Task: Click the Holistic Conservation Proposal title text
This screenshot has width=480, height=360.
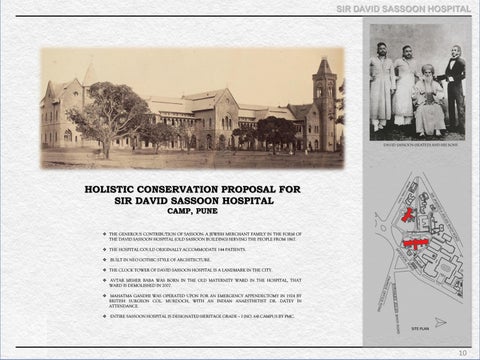Action: point(193,195)
